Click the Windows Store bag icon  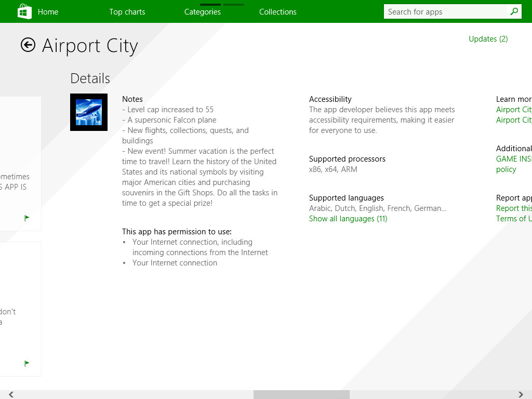(24, 11)
